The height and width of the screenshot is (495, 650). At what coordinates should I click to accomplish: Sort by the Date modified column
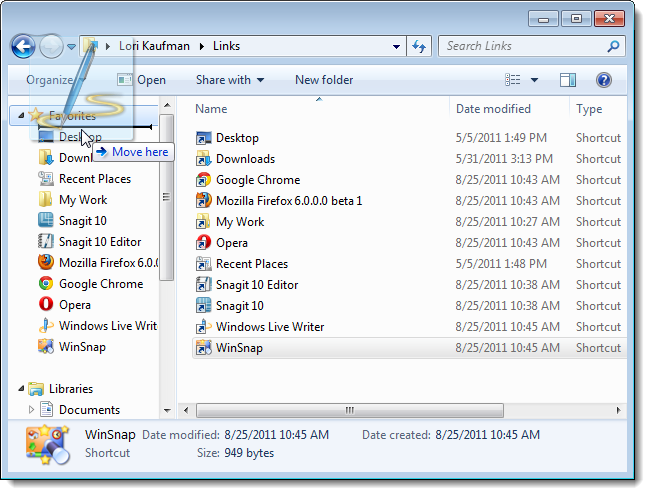pos(493,109)
